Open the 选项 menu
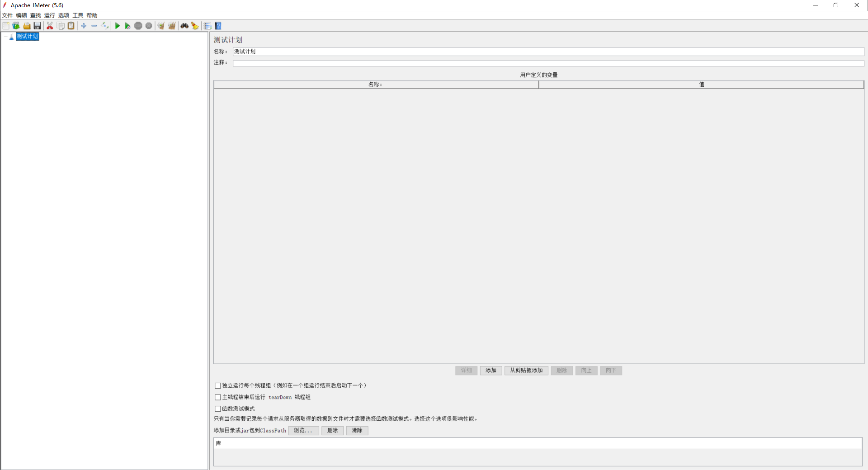The width and height of the screenshot is (868, 470). (63, 15)
